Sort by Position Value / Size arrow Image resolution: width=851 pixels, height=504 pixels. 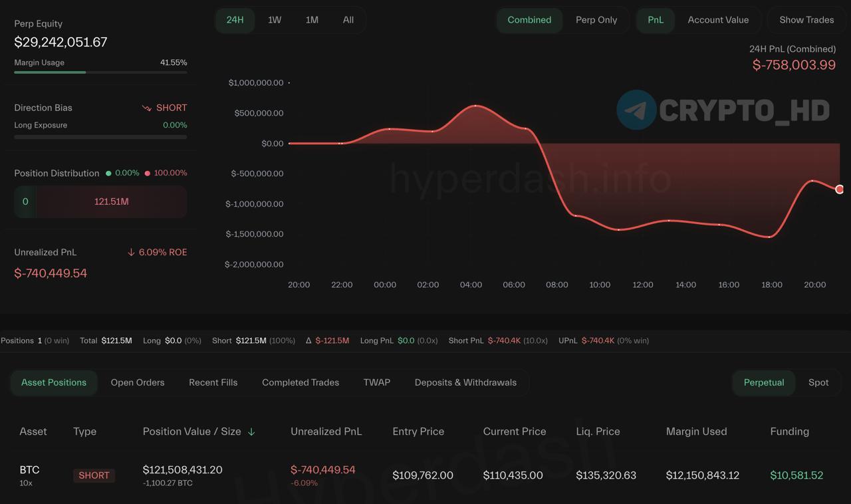(x=251, y=432)
